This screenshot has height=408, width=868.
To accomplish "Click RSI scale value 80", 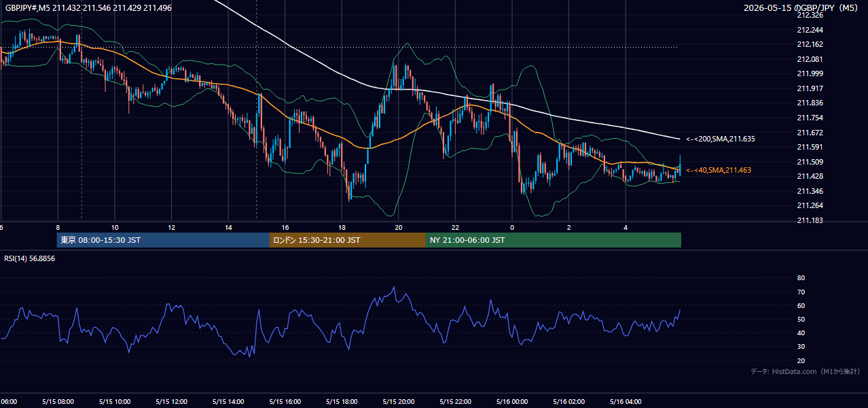I will [801, 278].
